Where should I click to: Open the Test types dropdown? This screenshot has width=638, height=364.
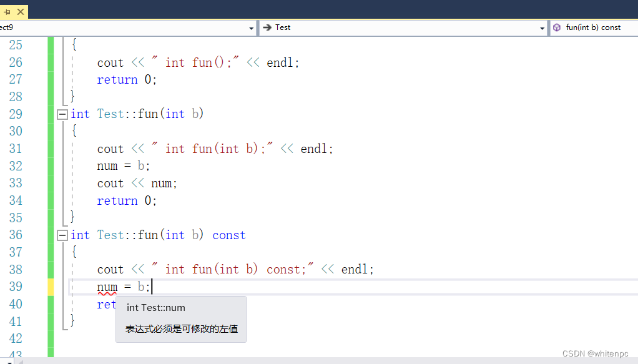click(542, 27)
